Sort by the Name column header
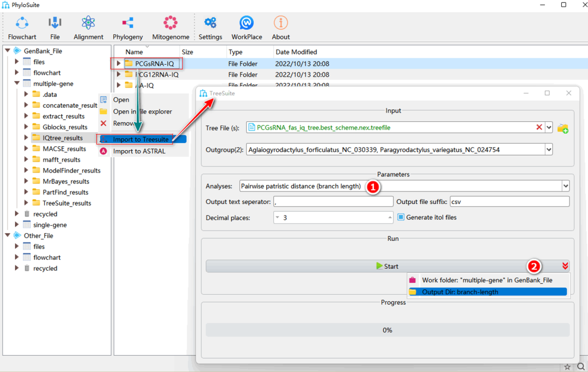The width and height of the screenshot is (588, 372). (x=134, y=52)
